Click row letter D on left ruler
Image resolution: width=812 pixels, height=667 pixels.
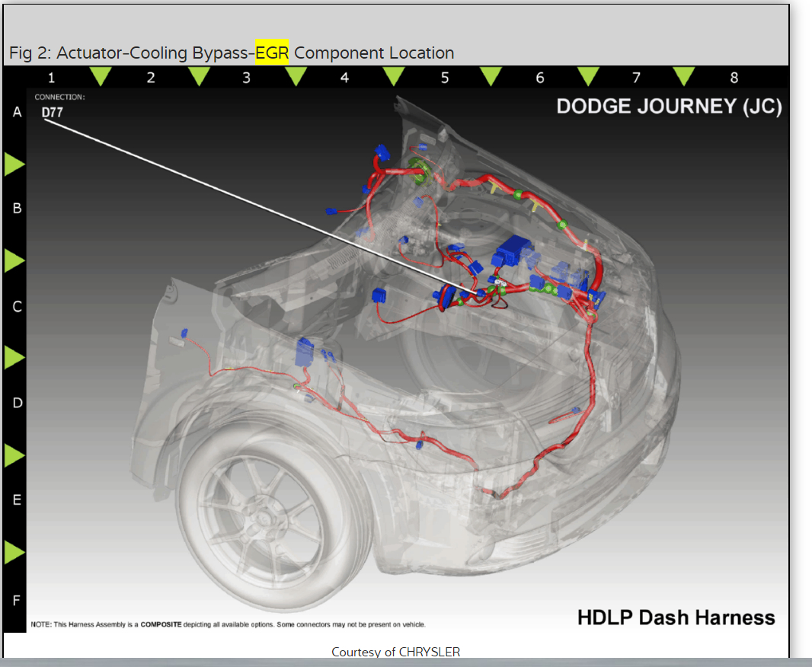pyautogui.click(x=17, y=403)
